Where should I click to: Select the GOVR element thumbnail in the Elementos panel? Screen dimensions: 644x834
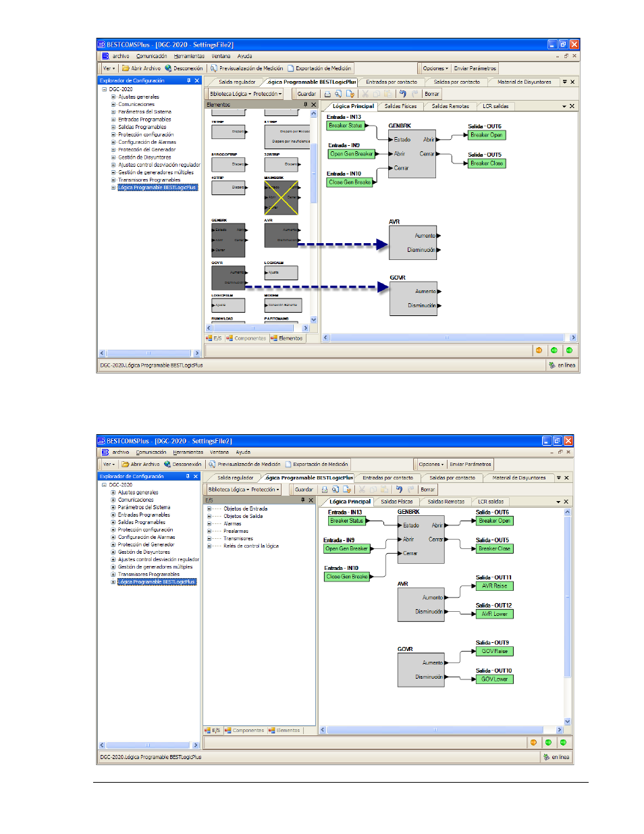click(x=228, y=278)
